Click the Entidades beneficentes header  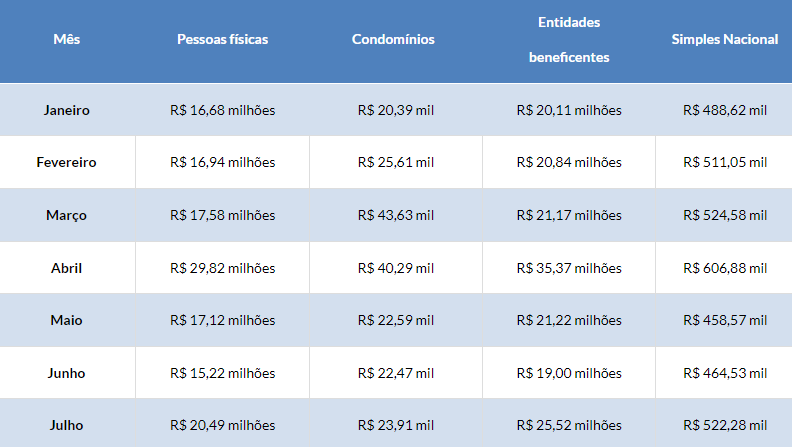(x=568, y=40)
